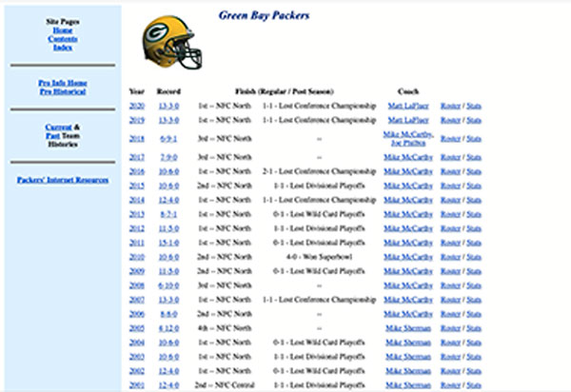The height and width of the screenshot is (392, 571).
Task: Open the 2016 Roster link
Action: pos(451,171)
